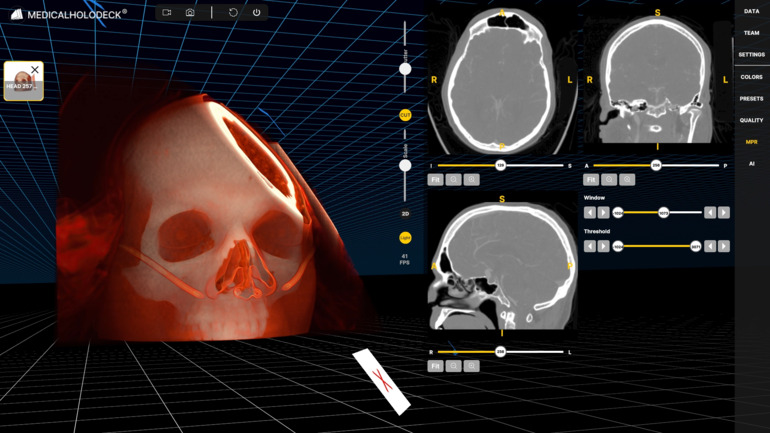Toggle the yellow CUT button
Viewport: 770px width, 433px height.
point(405,115)
